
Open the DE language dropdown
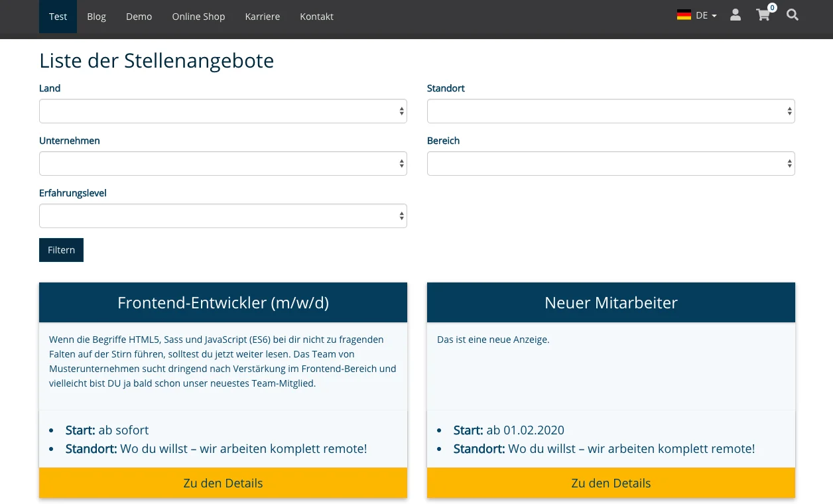pyautogui.click(x=702, y=15)
